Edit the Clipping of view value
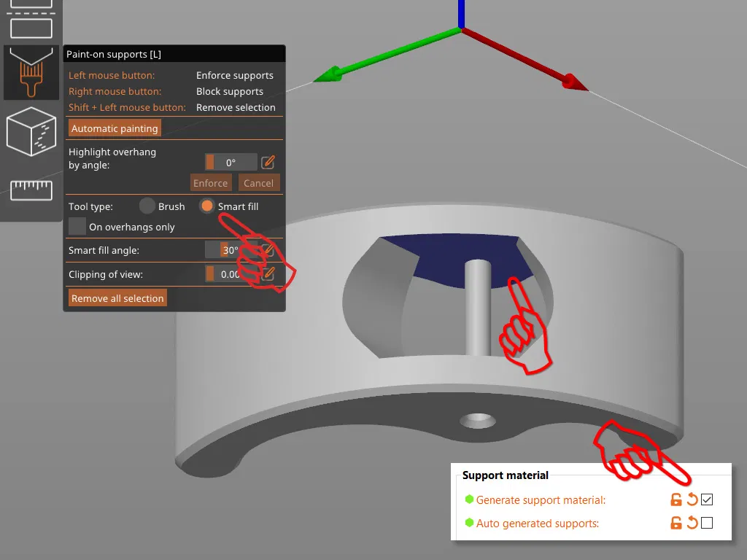 coord(268,274)
